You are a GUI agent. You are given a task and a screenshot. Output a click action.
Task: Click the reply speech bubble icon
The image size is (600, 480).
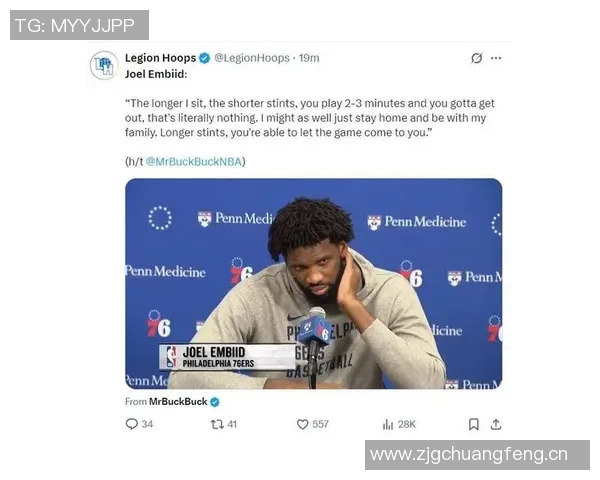point(131,424)
